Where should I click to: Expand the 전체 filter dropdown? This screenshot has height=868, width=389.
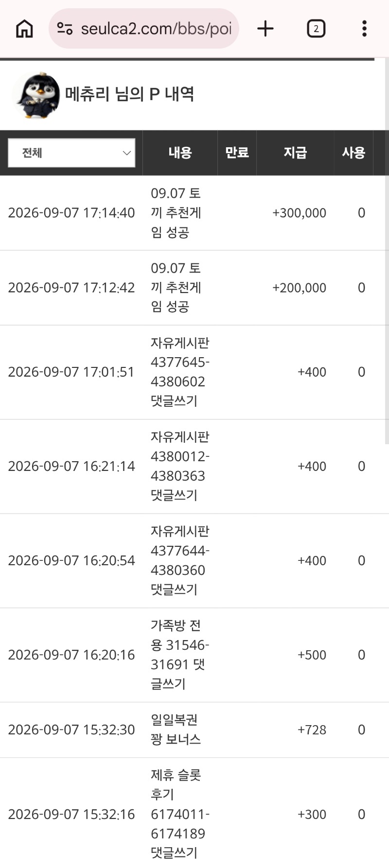pyautogui.click(x=71, y=153)
